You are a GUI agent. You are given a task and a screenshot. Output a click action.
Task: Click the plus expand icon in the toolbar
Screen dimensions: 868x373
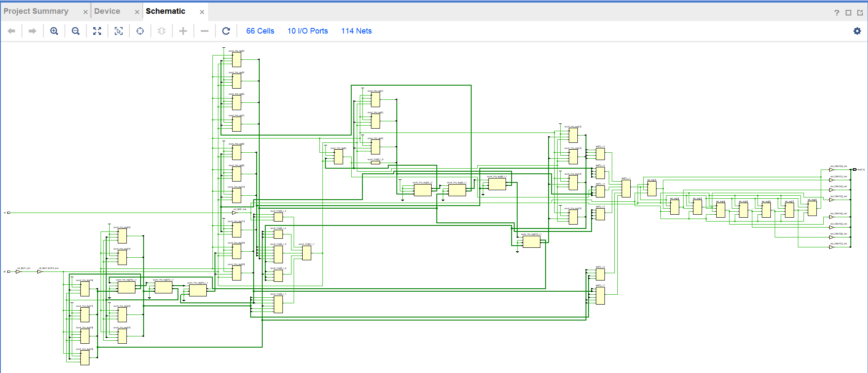(183, 31)
